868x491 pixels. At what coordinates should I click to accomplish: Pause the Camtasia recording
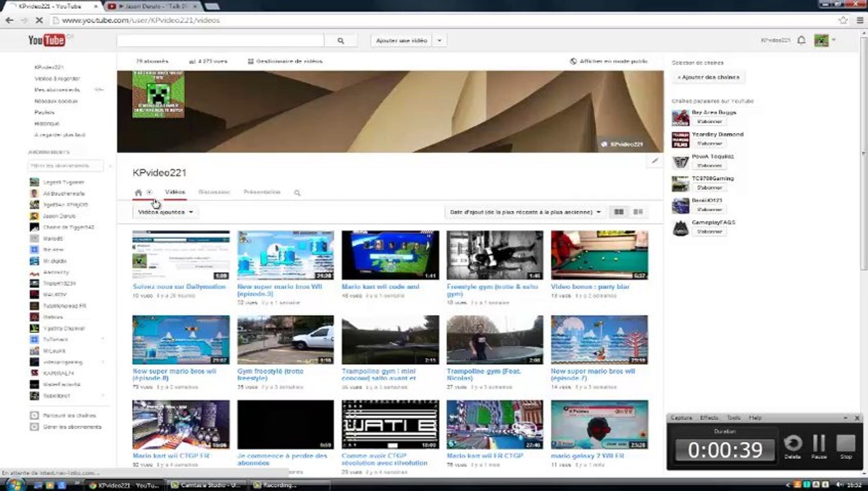pyautogui.click(x=819, y=445)
